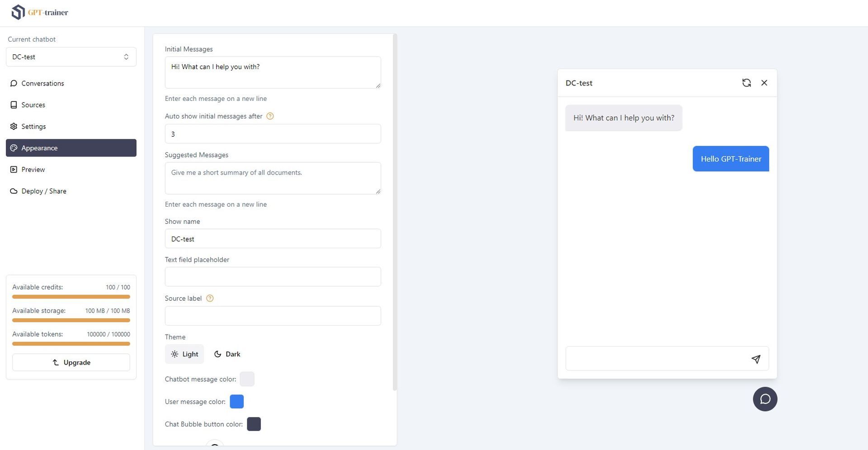Viewport: 868px width, 450px height.
Task: Click the DC-test title in chat widget header
Action: coord(579,83)
